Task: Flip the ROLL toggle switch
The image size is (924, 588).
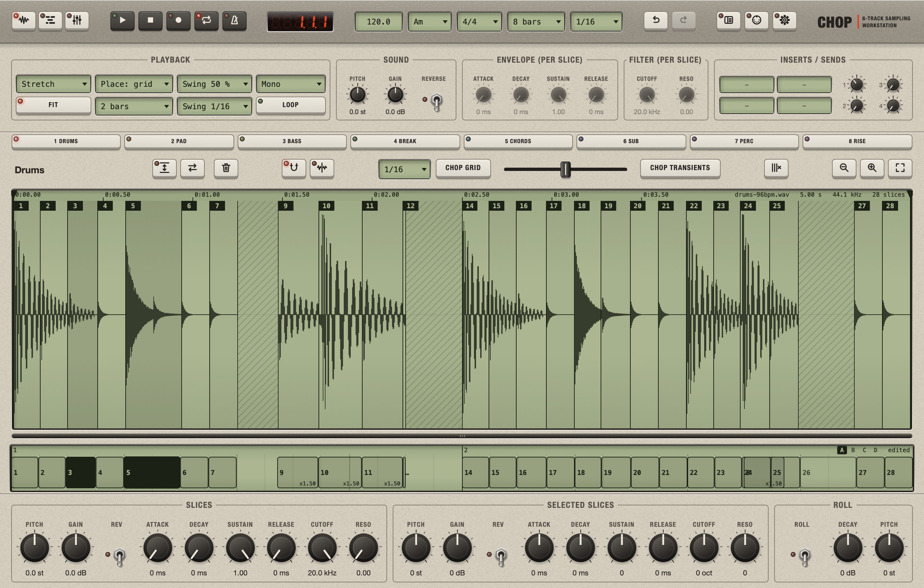Action: (805, 557)
